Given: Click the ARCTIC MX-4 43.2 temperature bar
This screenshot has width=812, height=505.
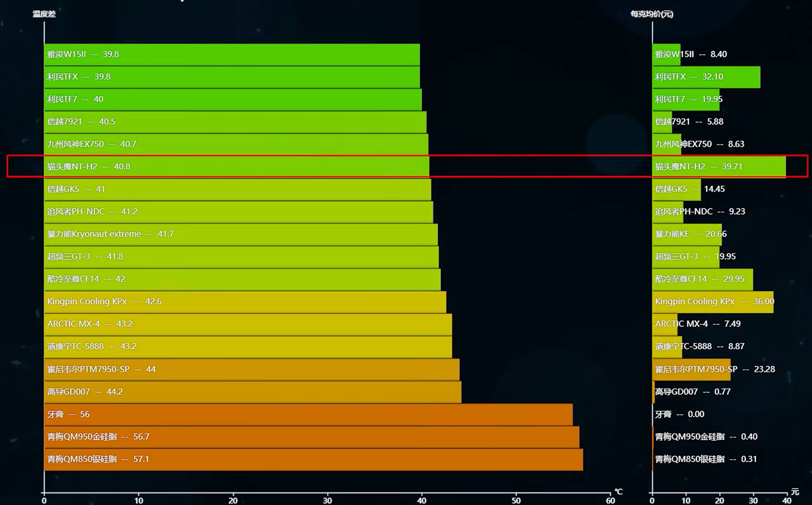Looking at the screenshot, I should click(248, 324).
